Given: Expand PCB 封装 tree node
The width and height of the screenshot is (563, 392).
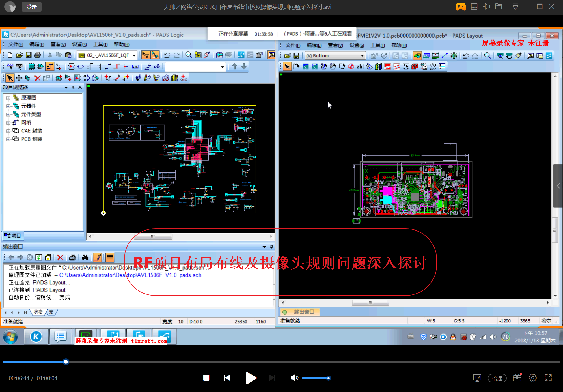Looking at the screenshot, I should (x=8, y=139).
